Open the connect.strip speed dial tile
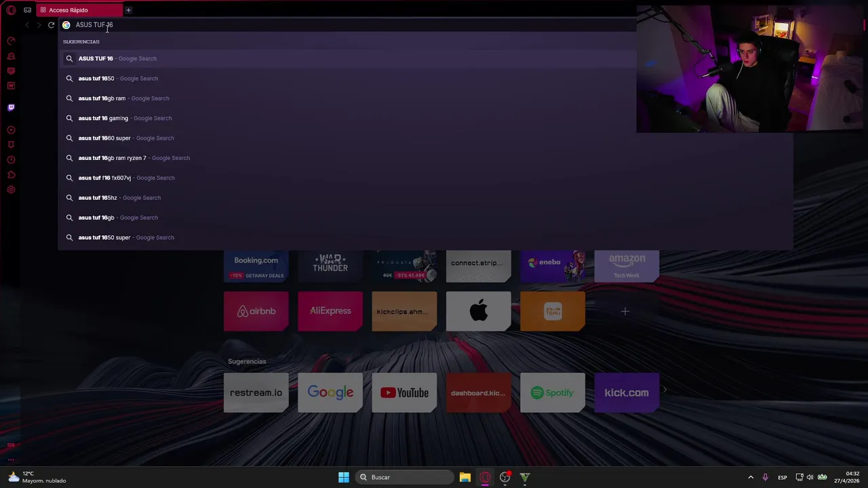Viewport: 868px width, 488px height. click(478, 266)
